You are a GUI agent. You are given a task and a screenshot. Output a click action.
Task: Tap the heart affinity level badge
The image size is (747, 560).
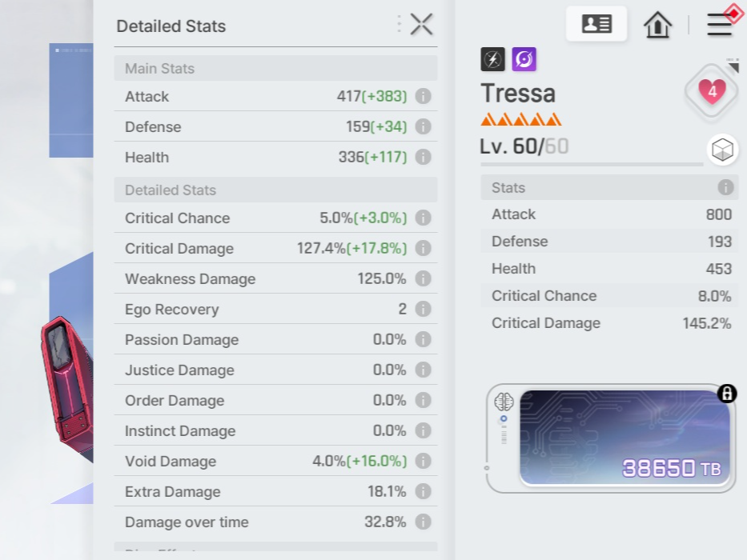tap(712, 91)
